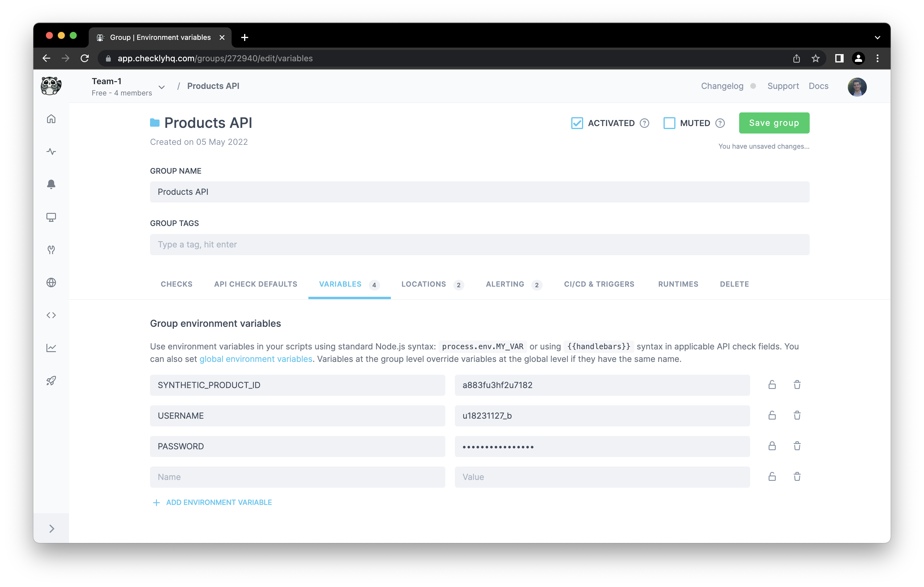This screenshot has height=587, width=924.
Task: Unlock the PASSWORD variable value
Action: pos(772,446)
